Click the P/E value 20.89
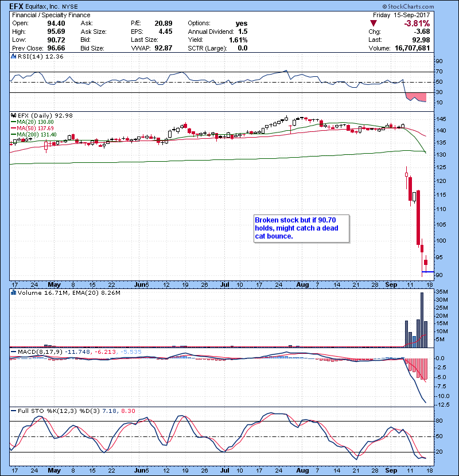Image resolution: width=459 pixels, height=476 pixels. pyautogui.click(x=164, y=24)
